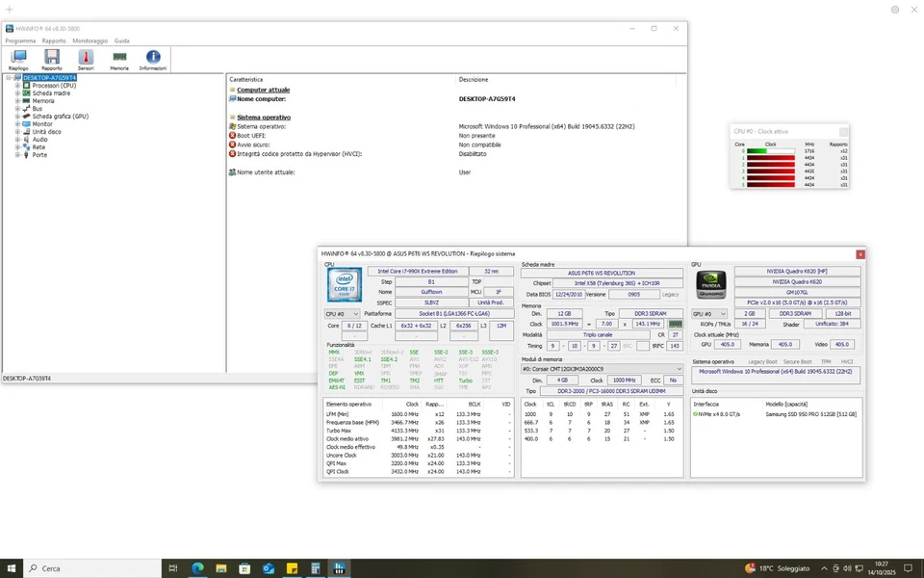Click the Memoria RAM stick icon
This screenshot has height=578, width=924.
[x=119, y=59]
